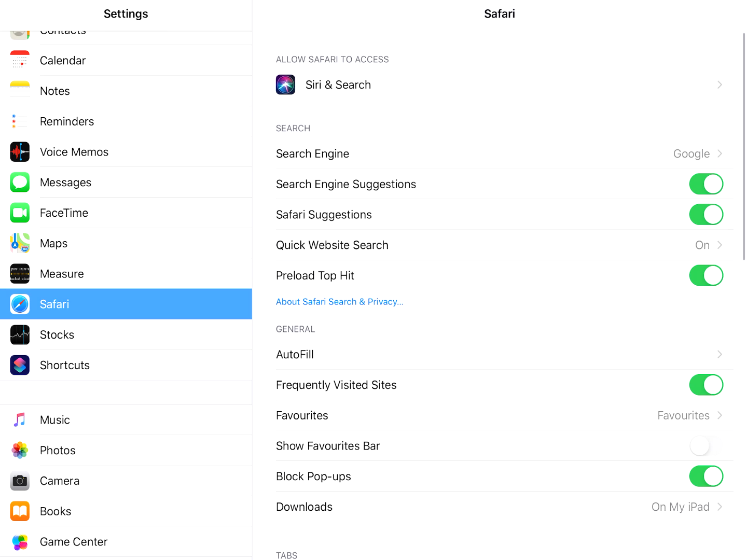
Task: Open Quick Website Search On chevron
Action: pyautogui.click(x=720, y=245)
